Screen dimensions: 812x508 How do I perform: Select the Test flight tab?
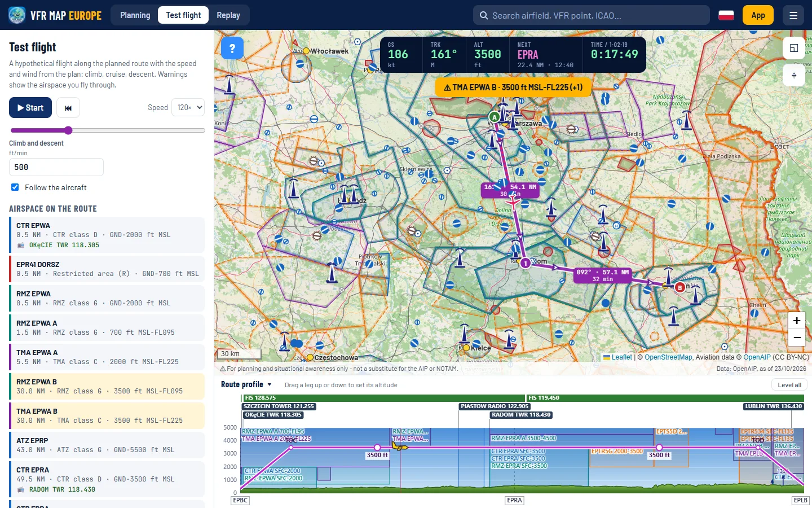[x=183, y=15]
